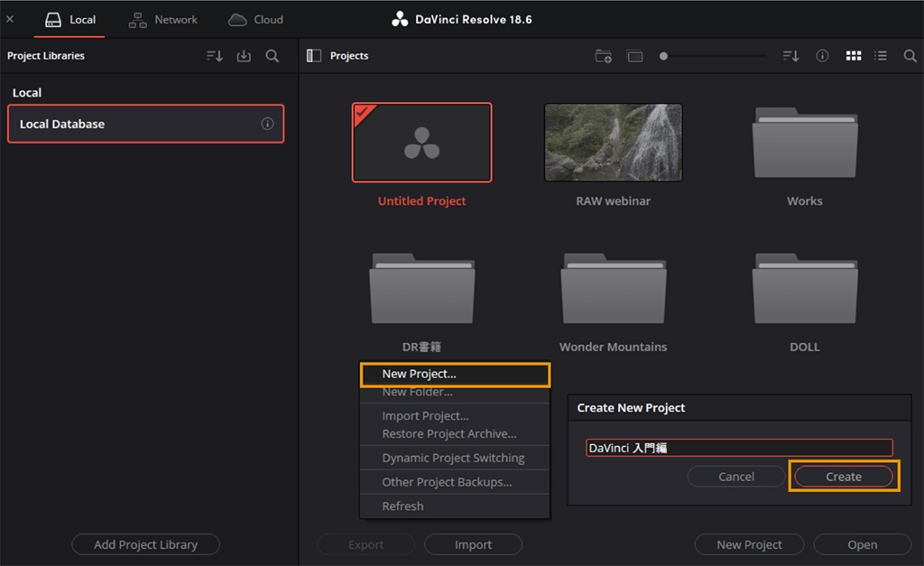Image resolution: width=924 pixels, height=566 pixels.
Task: Switch to the Local tab
Action: (70, 20)
